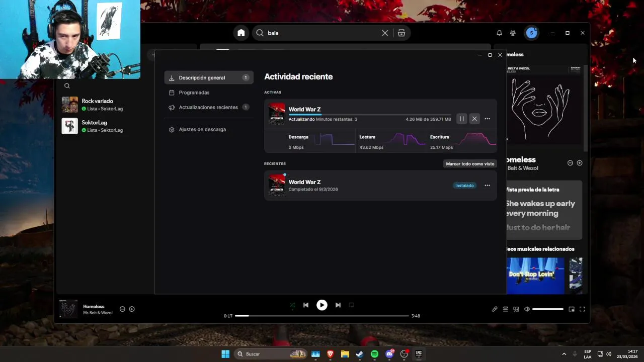Click taskbar Buscar search box
Viewport: 644px width, 362px height.
[271, 354]
